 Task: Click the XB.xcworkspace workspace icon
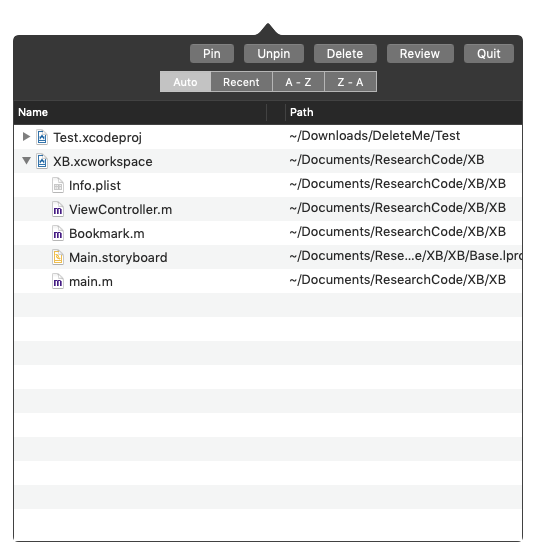[x=42, y=161]
